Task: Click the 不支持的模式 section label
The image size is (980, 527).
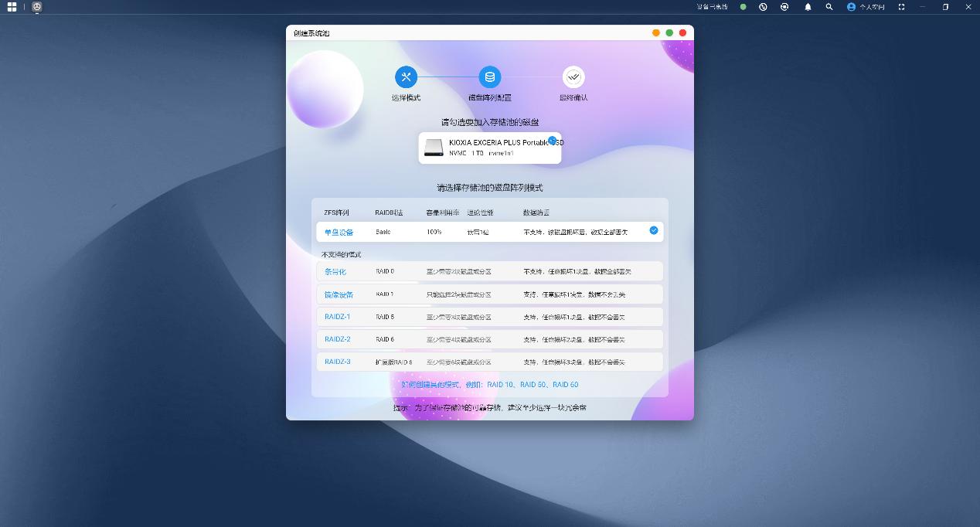Action: (341, 254)
